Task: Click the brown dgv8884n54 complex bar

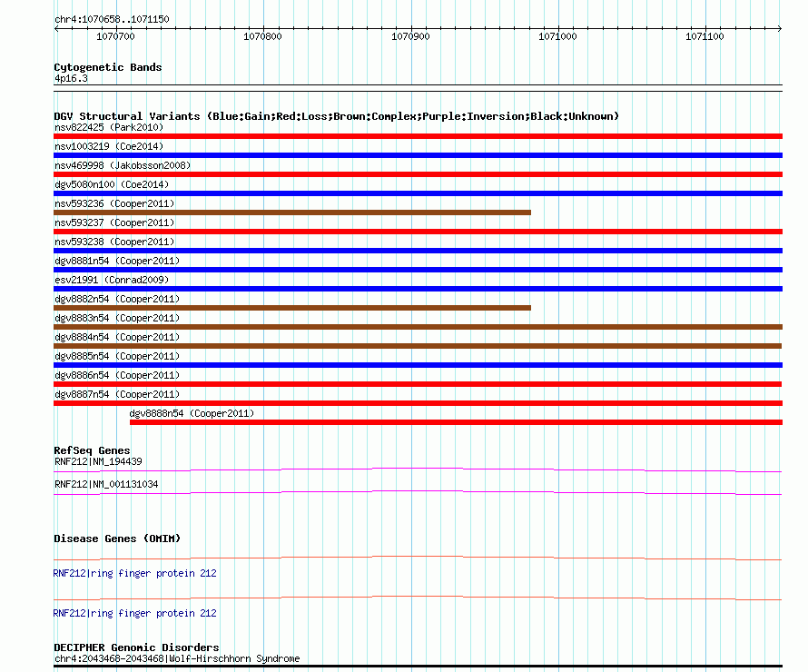Action: (418, 346)
